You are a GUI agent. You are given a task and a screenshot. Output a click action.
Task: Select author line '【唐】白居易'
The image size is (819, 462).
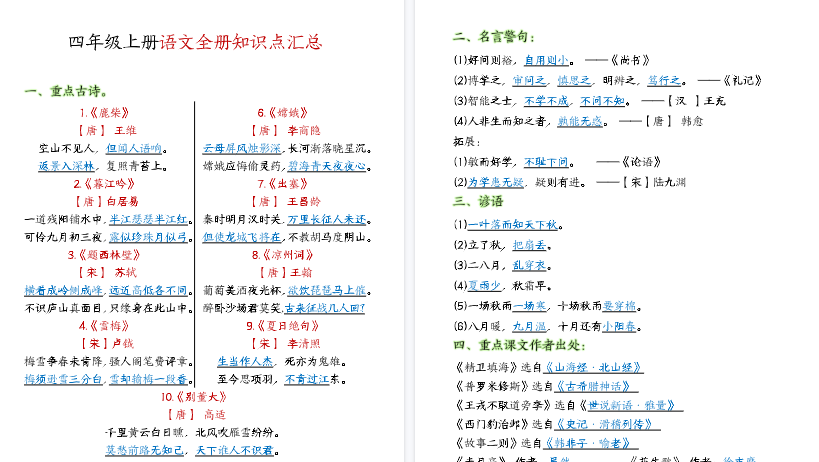[107, 202]
